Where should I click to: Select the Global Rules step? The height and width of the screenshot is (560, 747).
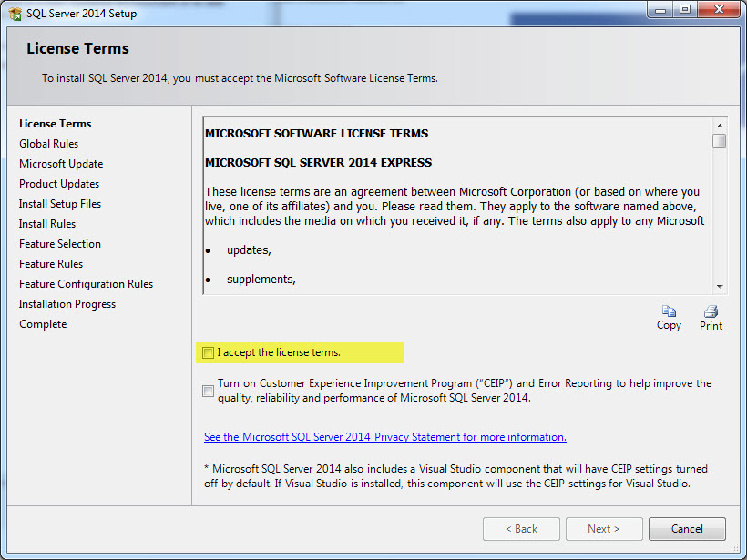48,144
